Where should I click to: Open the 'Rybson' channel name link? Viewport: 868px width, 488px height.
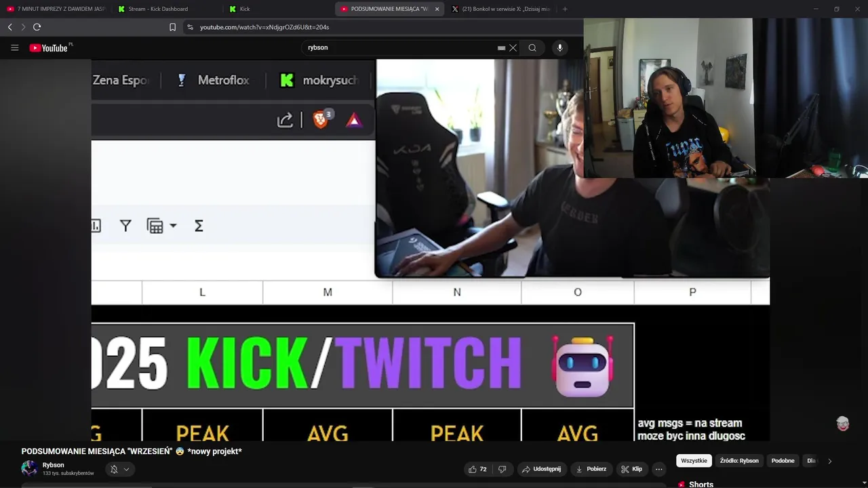click(54, 465)
